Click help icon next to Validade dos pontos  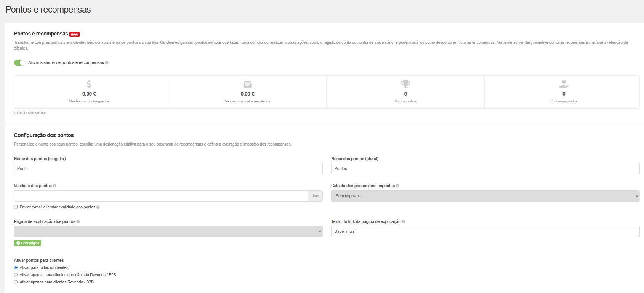click(x=54, y=186)
